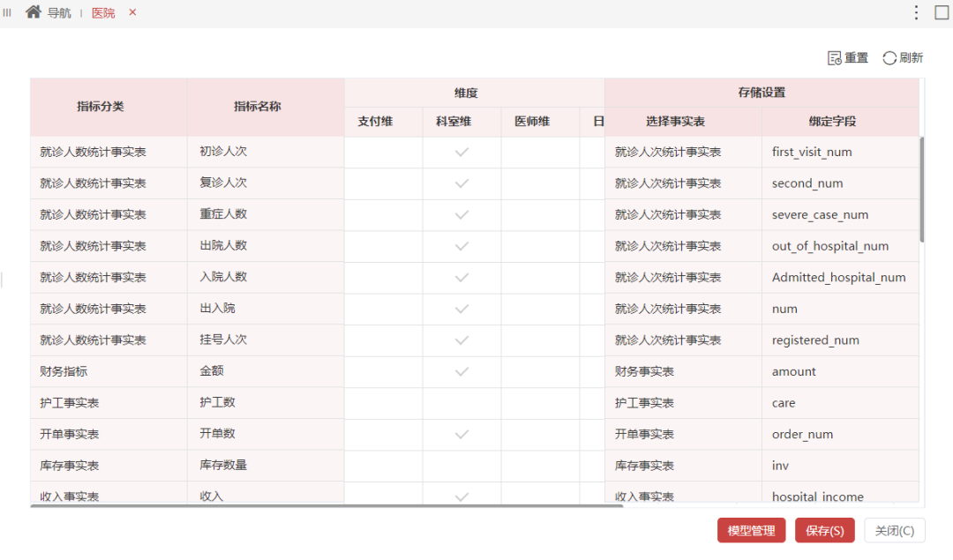Edit the amount binding field for 金额
953x560 pixels.
click(837, 371)
